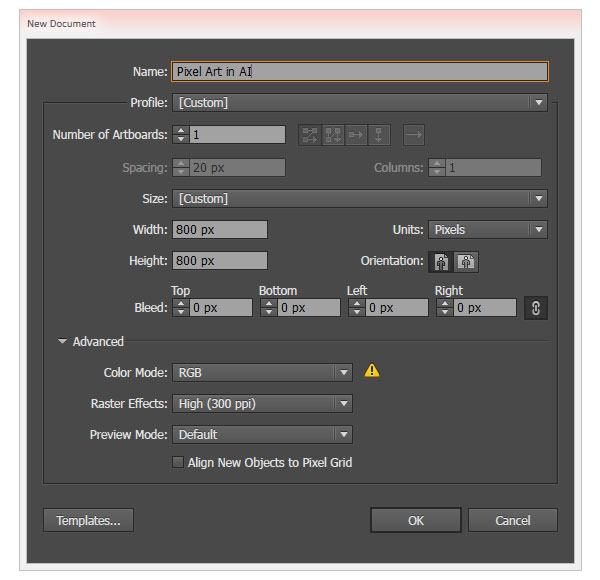600x580 pixels.
Task: Click the Bottom bleed value field
Action: [309, 308]
